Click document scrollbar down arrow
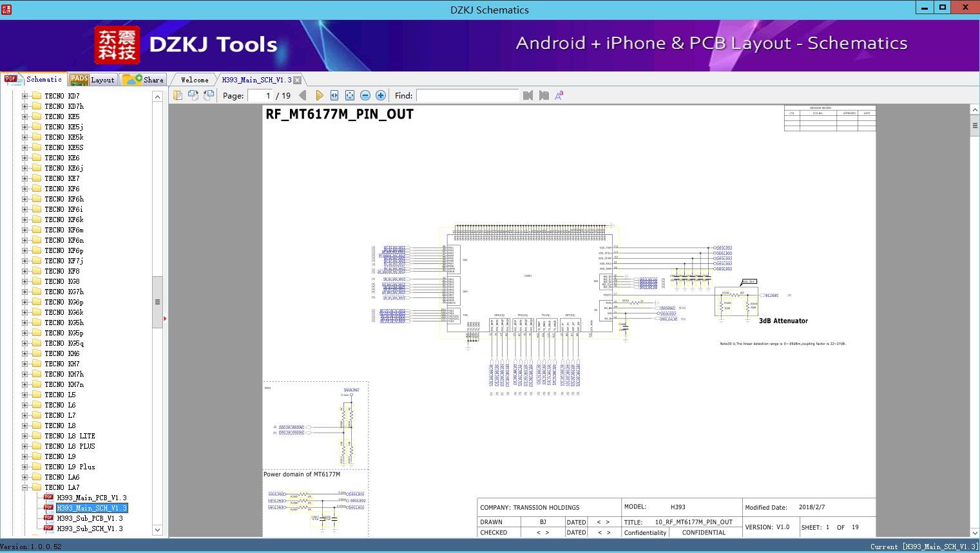 [975, 533]
